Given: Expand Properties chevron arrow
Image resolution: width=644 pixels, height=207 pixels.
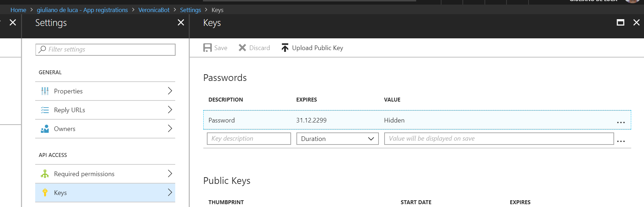Looking at the screenshot, I should point(170,91).
